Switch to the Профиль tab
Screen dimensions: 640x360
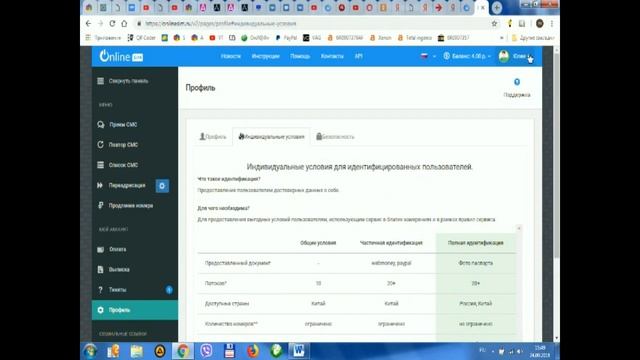coord(213,137)
